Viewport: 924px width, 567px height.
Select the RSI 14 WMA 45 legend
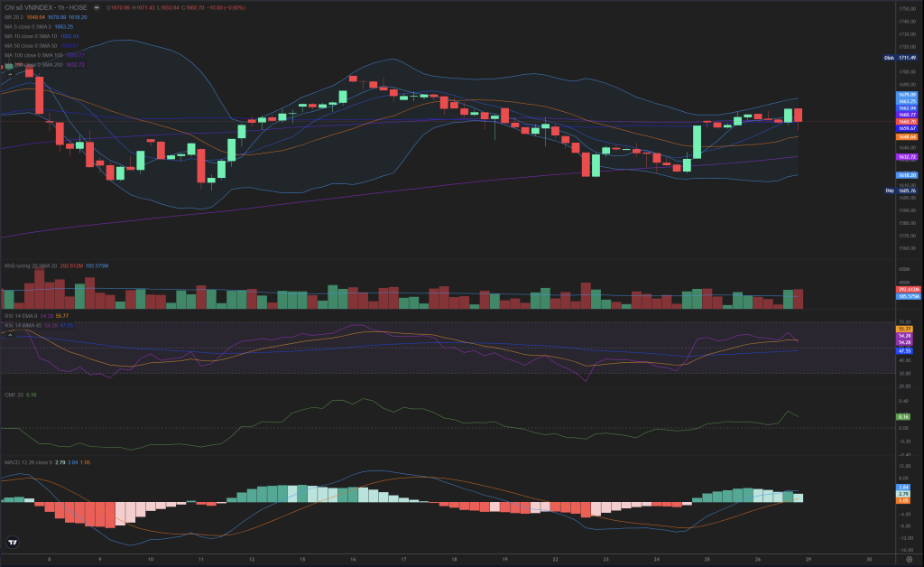(23, 324)
